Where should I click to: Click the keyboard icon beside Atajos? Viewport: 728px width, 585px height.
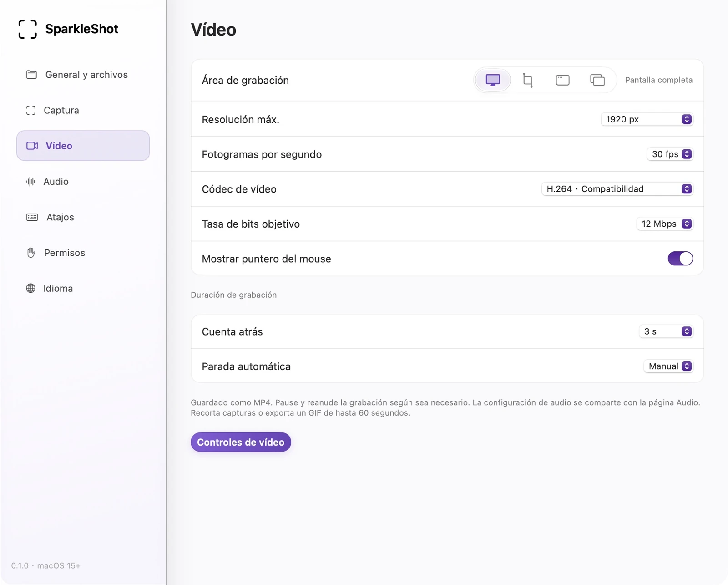coord(32,217)
